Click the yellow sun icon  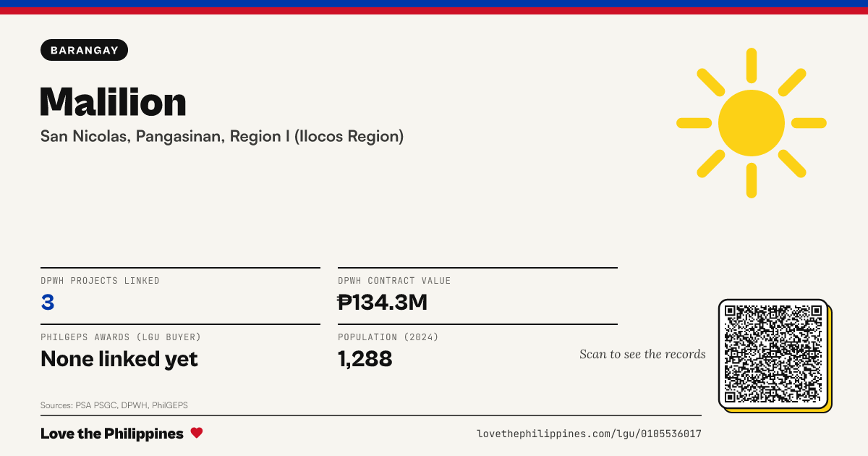752,123
